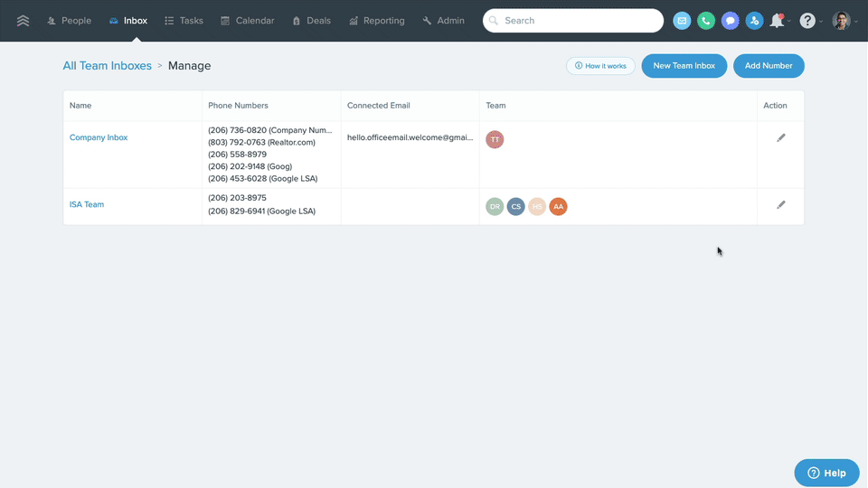Click the purple text message icon

pos(731,21)
